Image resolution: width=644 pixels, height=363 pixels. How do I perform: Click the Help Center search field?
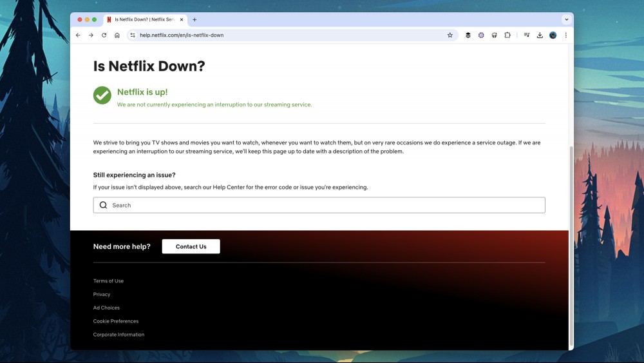coord(319,205)
